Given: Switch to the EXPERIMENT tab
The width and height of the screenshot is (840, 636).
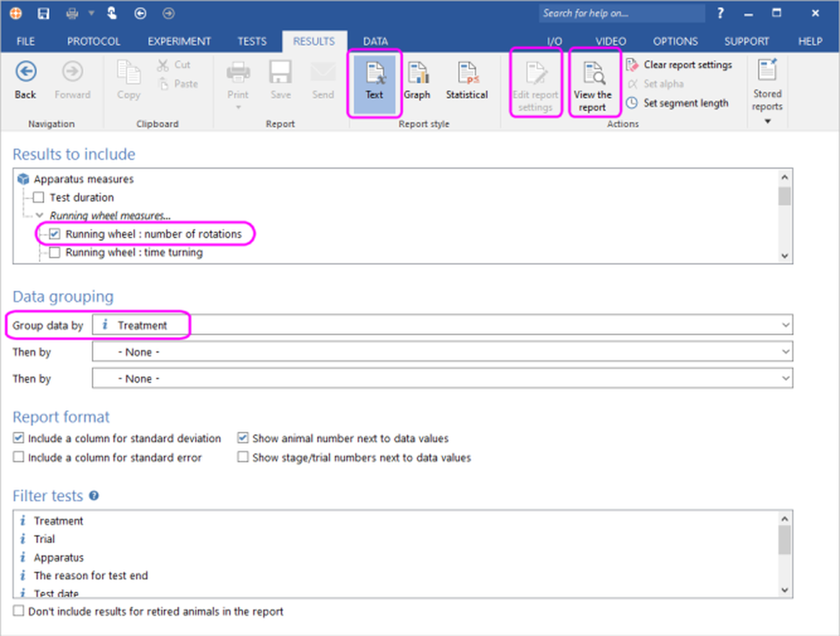Looking at the screenshot, I should [x=179, y=42].
